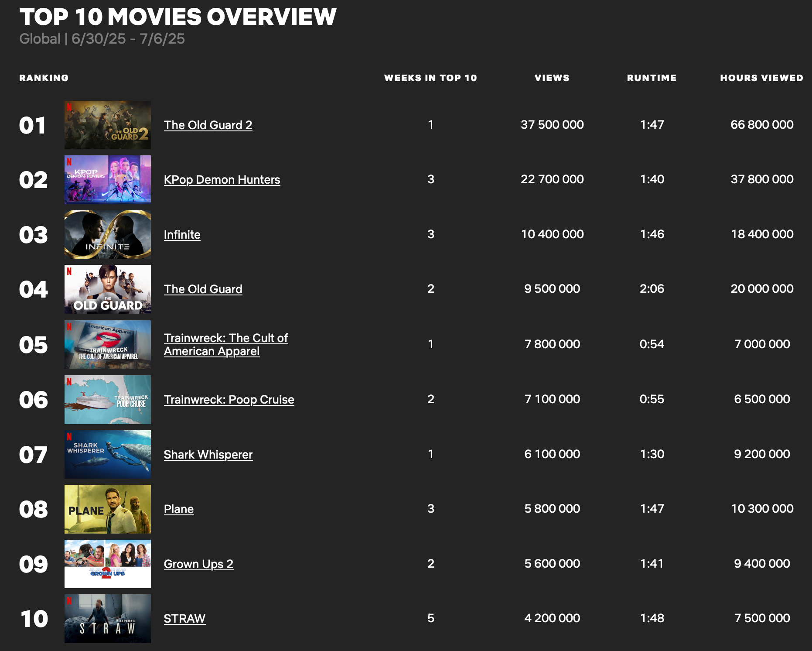This screenshot has width=812, height=651.
Task: Click the 7 100 000 views value
Action: pos(552,399)
